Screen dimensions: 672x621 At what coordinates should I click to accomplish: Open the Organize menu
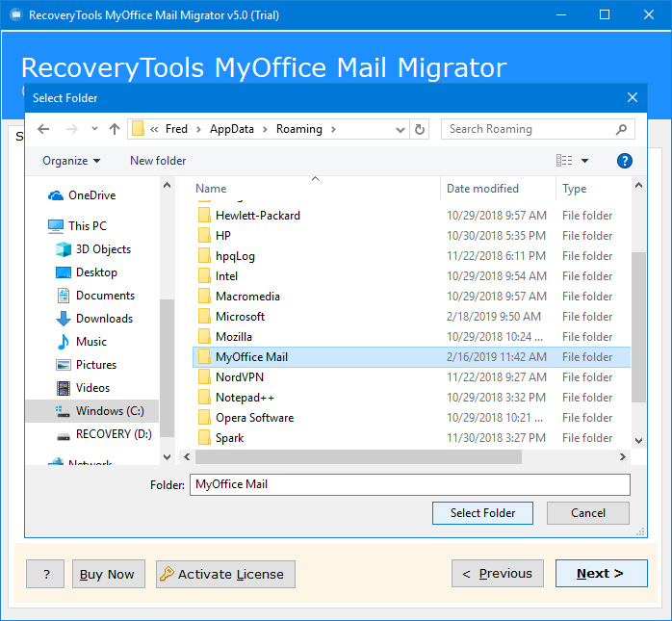click(x=71, y=161)
